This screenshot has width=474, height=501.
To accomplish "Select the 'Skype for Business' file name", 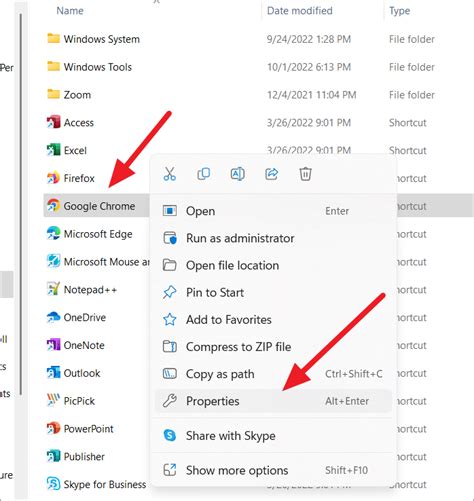I will [105, 484].
